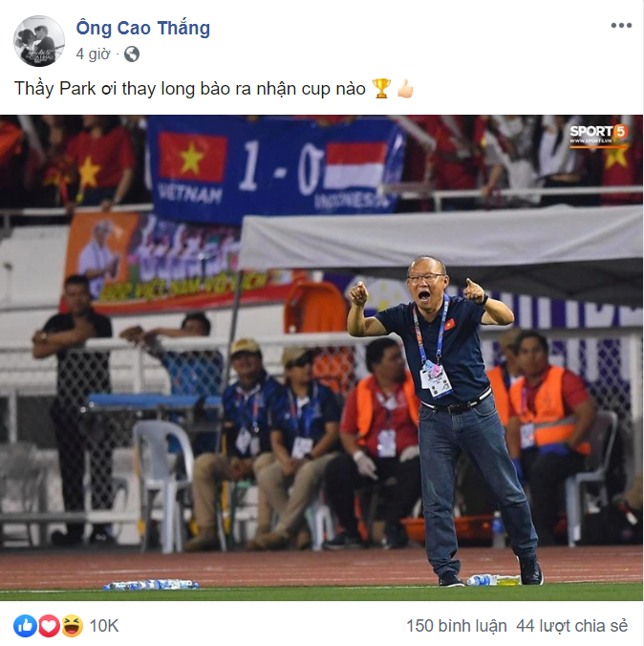Open the '4 giờ' post timestamp
This screenshot has width=644, height=646.
pyautogui.click(x=93, y=54)
